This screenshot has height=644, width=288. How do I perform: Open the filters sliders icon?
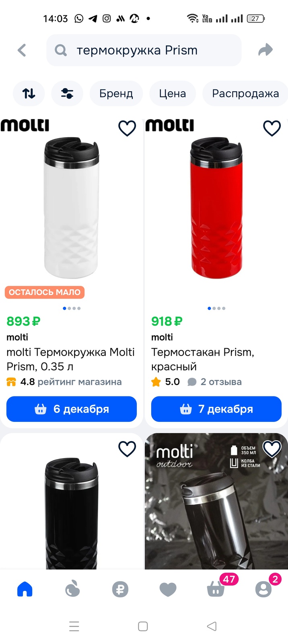(x=67, y=93)
